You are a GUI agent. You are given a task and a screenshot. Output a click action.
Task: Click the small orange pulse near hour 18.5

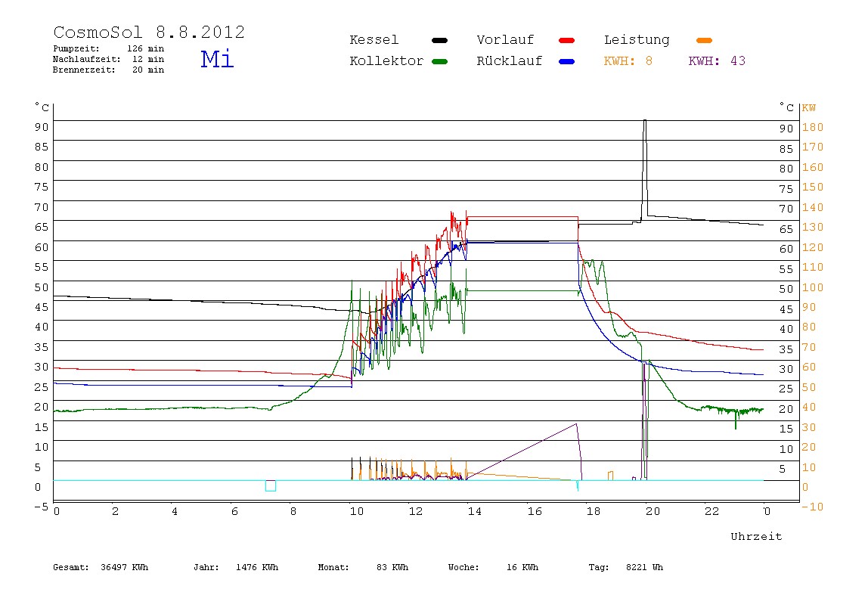pyautogui.click(x=611, y=476)
